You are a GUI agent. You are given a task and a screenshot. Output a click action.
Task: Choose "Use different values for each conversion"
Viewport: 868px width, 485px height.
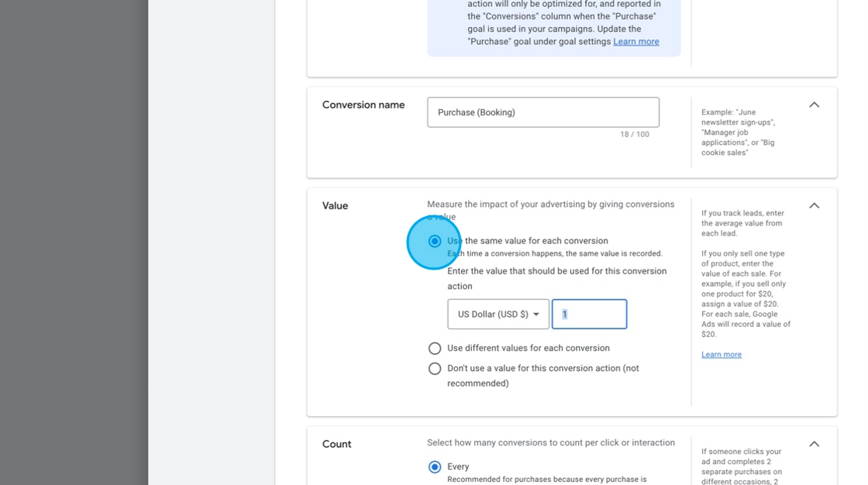[435, 348]
